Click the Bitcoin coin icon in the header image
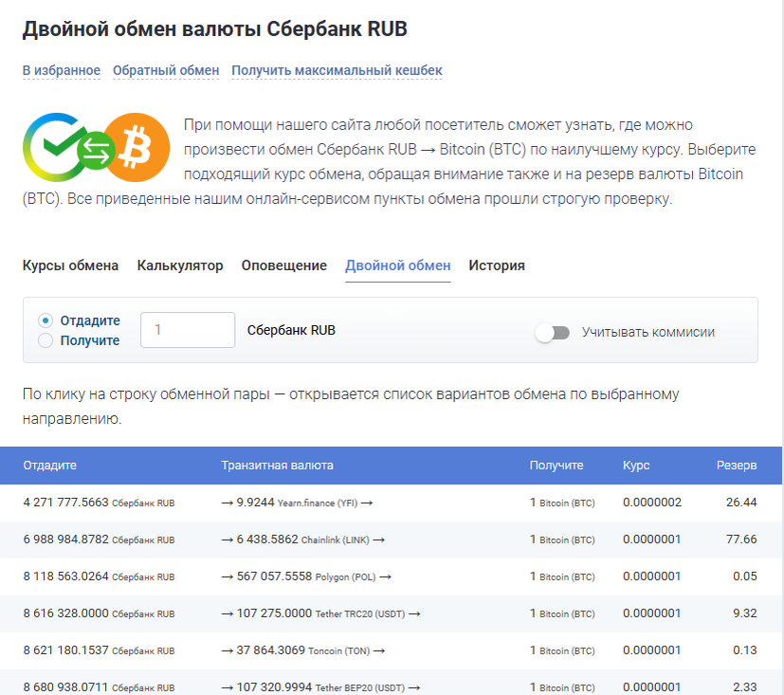The width and height of the screenshot is (784, 695). pyautogui.click(x=136, y=148)
